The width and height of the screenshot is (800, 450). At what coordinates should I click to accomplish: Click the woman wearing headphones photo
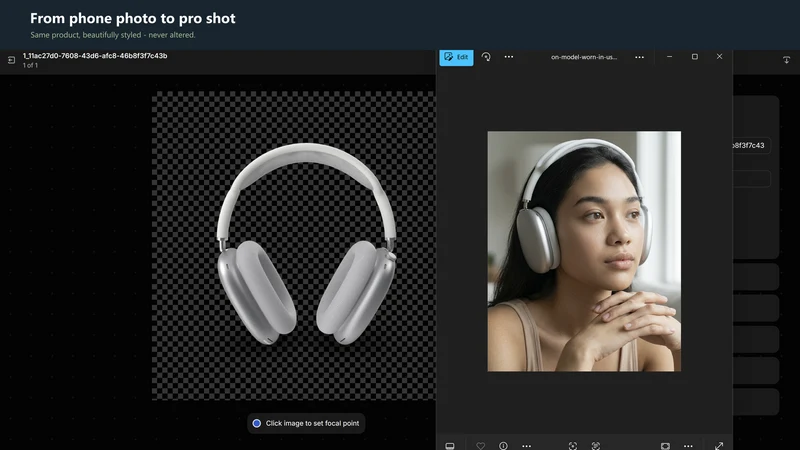click(x=584, y=251)
